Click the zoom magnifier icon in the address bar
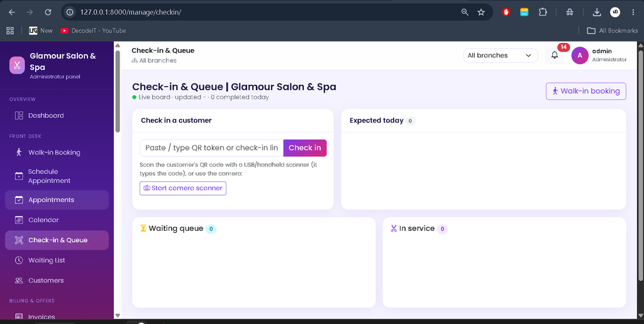Viewport: 644px width, 324px height. (x=465, y=13)
